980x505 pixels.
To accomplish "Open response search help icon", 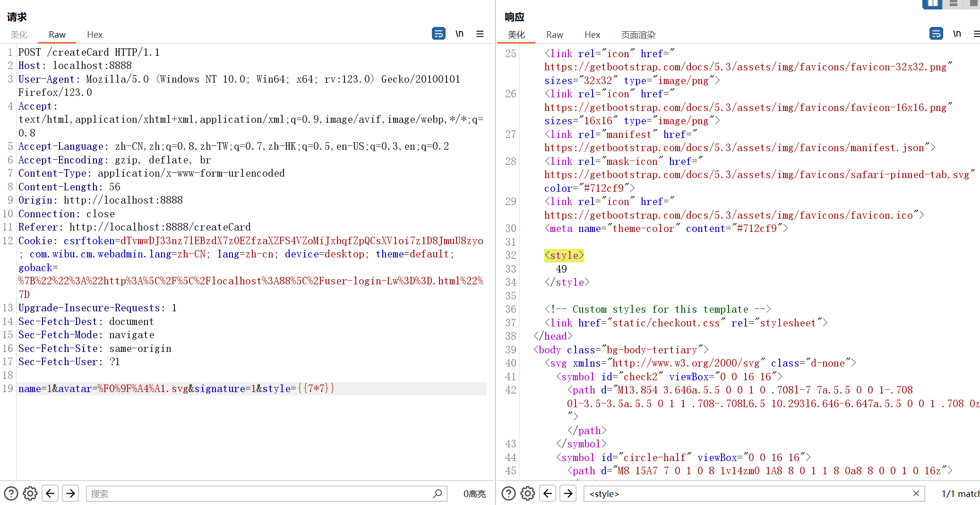I will coord(508,494).
